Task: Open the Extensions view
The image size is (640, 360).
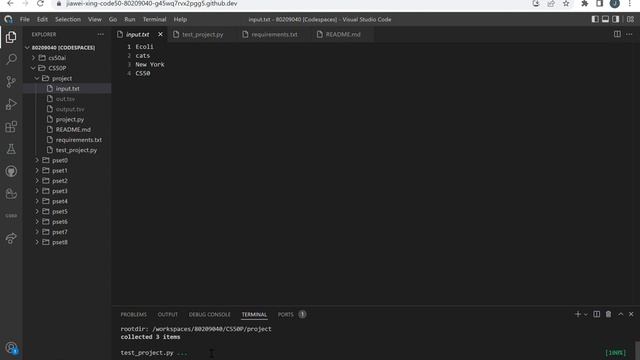Action: pos(11,127)
